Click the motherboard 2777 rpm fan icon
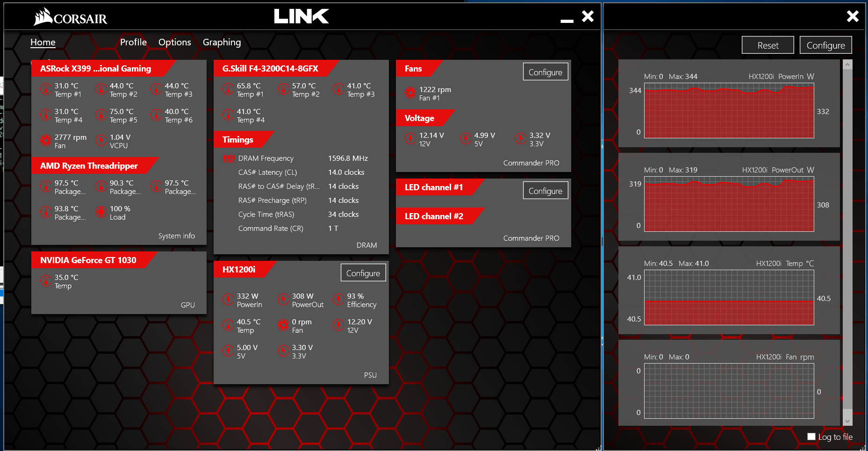This screenshot has width=868, height=451. pos(45,140)
